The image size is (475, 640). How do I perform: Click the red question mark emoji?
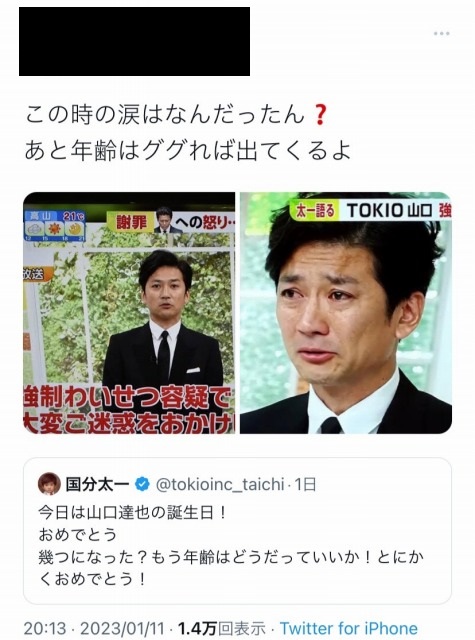tap(320, 115)
